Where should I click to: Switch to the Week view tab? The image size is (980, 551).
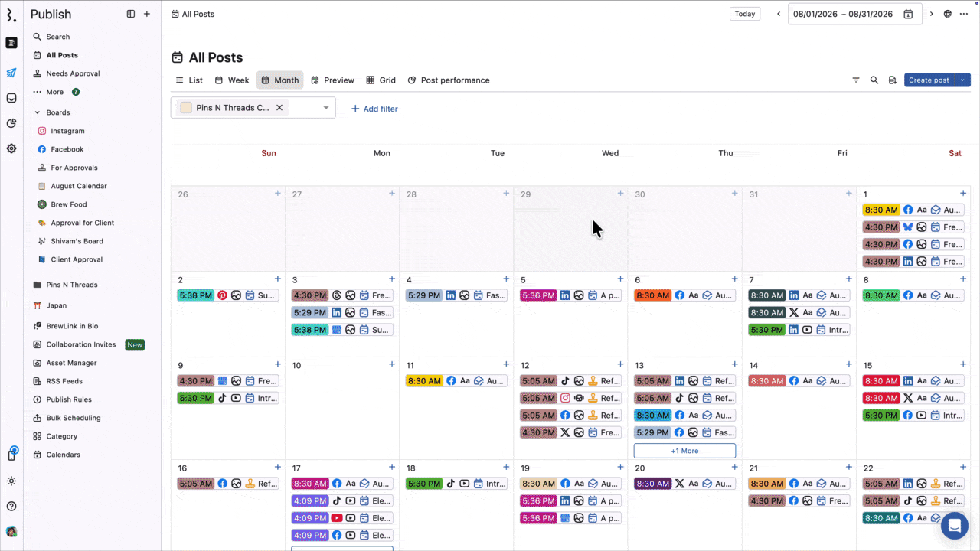click(x=232, y=80)
